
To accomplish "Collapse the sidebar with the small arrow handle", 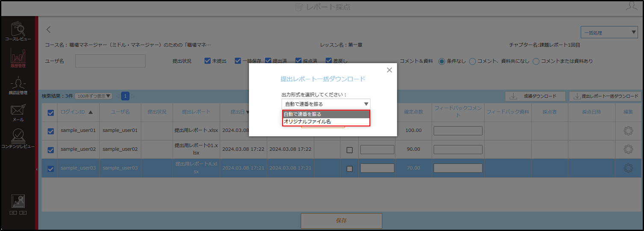I will (36, 170).
